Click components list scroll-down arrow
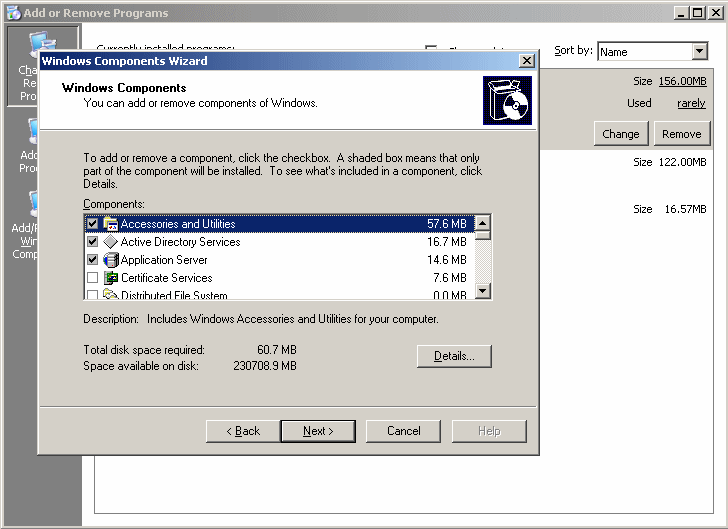The image size is (728, 529). pyautogui.click(x=483, y=291)
